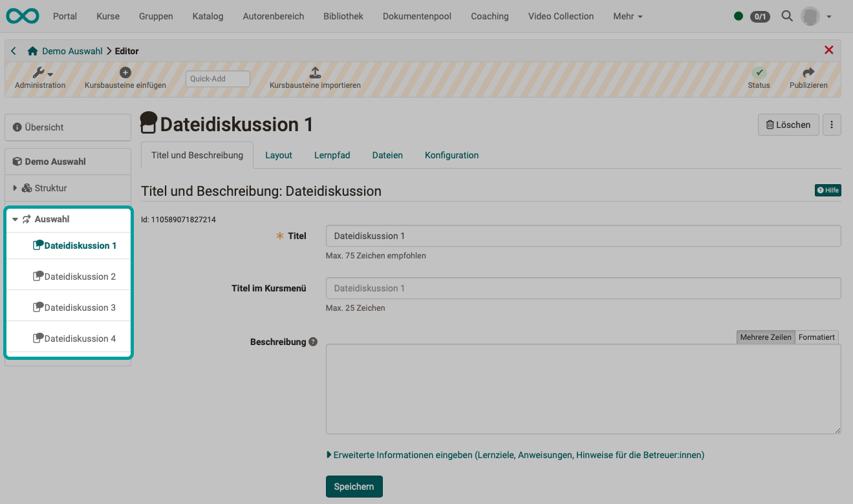Open the three-dot menu next to Löschen

click(x=832, y=124)
